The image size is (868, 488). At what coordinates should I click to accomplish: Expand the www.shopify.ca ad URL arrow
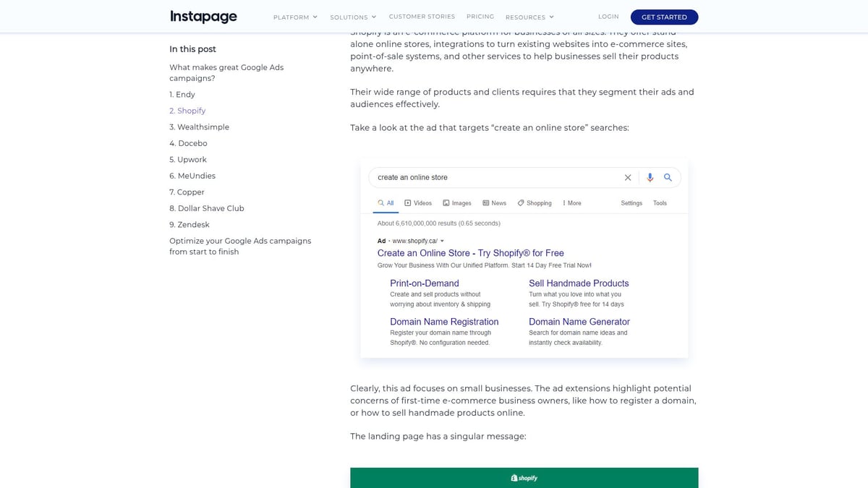coord(442,240)
